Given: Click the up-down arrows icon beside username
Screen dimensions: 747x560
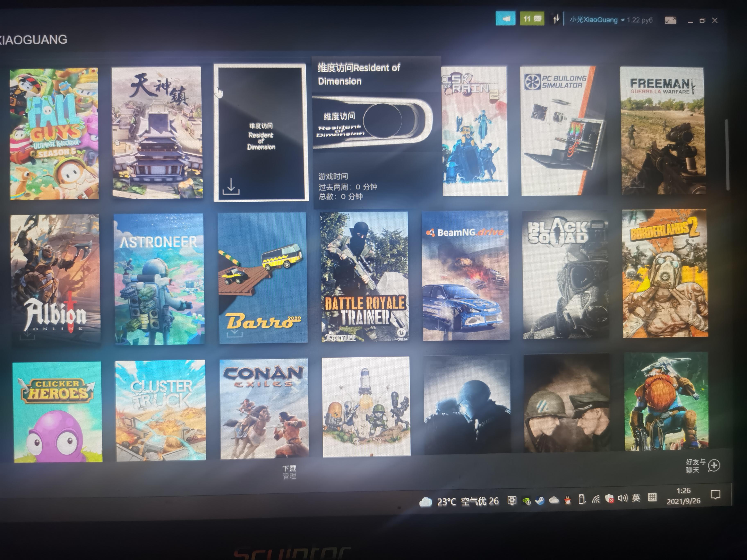Looking at the screenshot, I should tap(556, 19).
